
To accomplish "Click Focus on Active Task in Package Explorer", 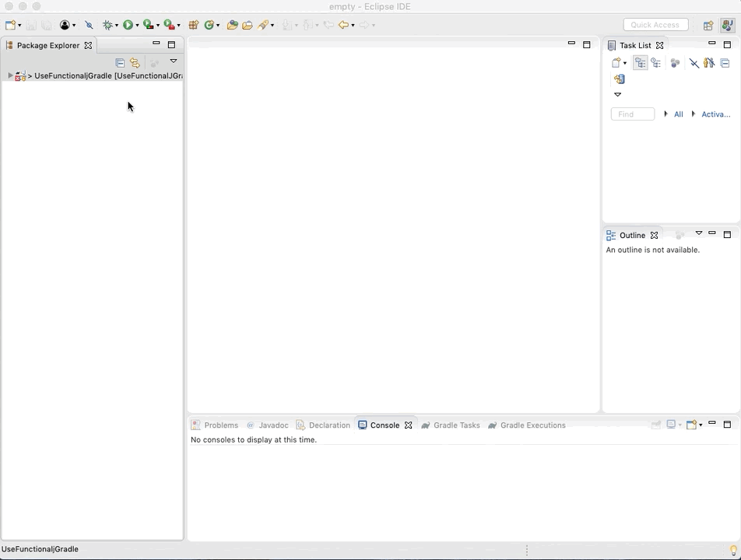I will (x=154, y=63).
